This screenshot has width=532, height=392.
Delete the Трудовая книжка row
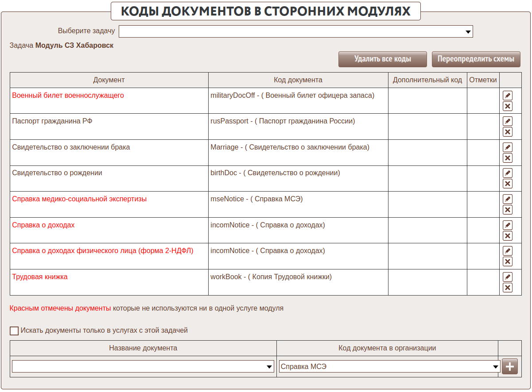click(508, 288)
